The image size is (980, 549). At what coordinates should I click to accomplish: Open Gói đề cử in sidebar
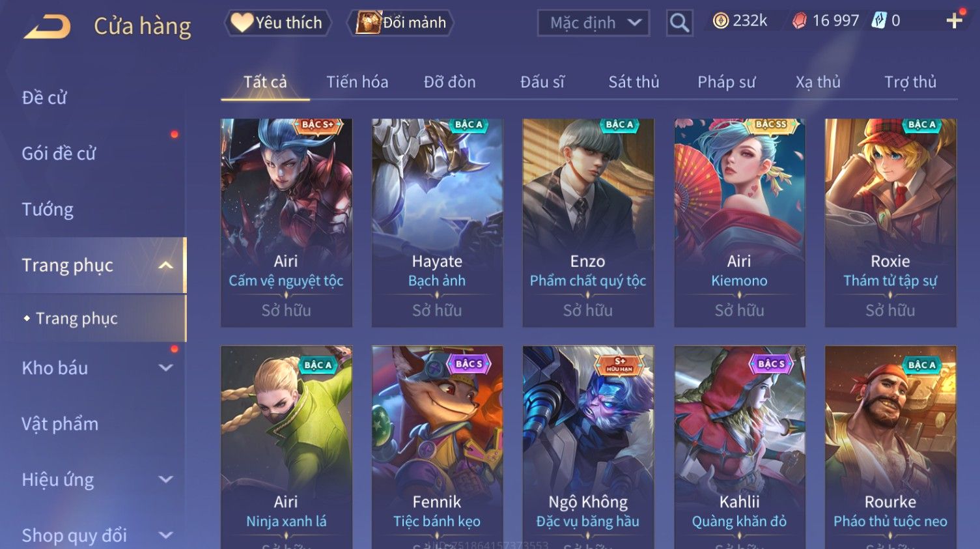click(59, 154)
